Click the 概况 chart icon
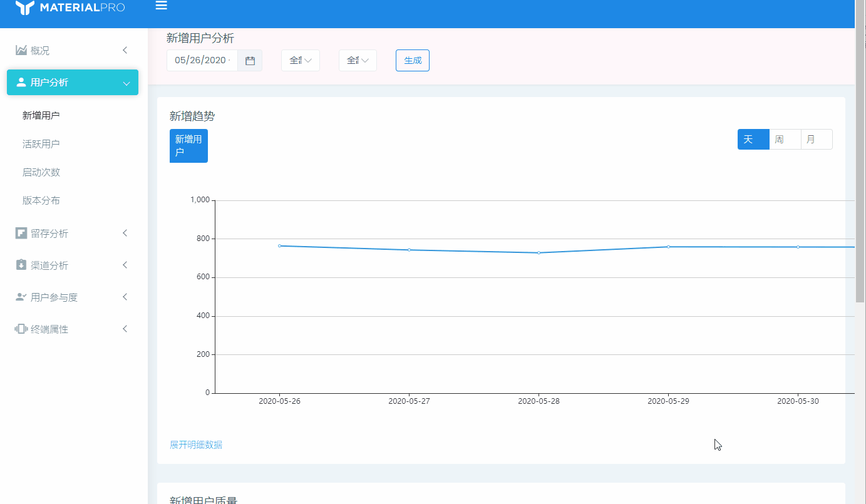Screen dimensions: 866x504 21,50
